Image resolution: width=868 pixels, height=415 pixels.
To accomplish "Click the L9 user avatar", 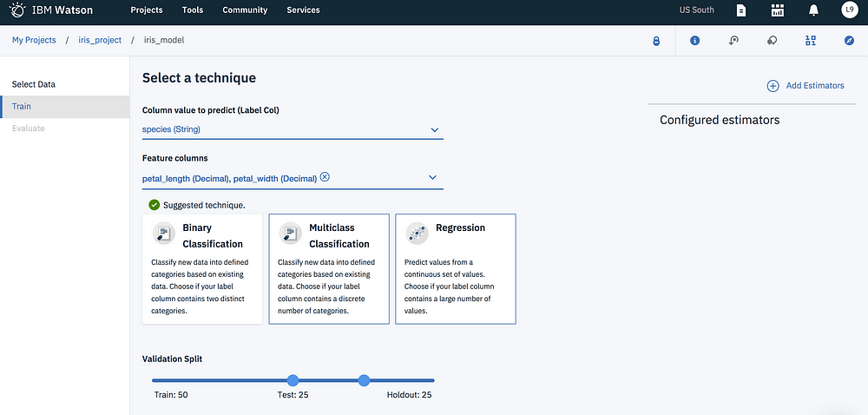I will 849,10.
